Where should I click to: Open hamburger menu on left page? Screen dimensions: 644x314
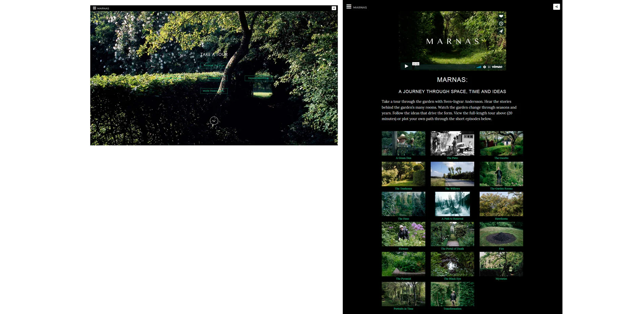pyautogui.click(x=94, y=8)
